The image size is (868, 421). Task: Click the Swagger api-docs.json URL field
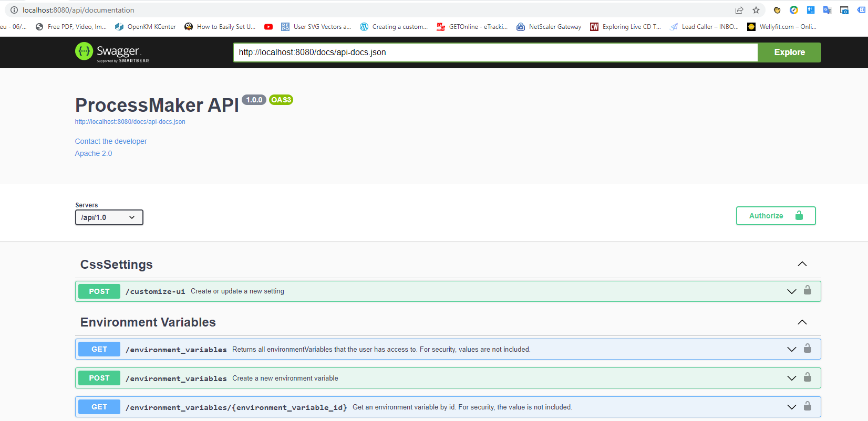495,52
